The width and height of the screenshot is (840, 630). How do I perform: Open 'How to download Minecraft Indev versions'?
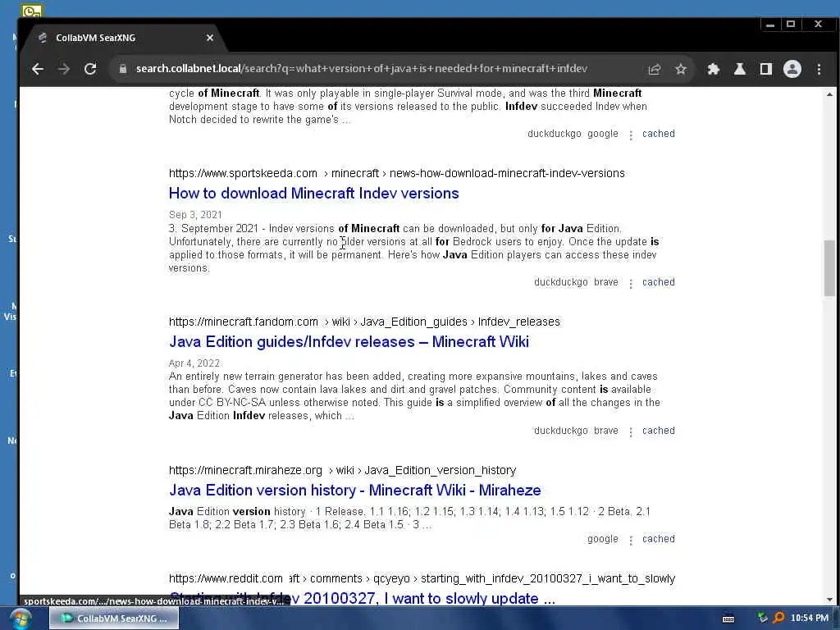point(313,193)
